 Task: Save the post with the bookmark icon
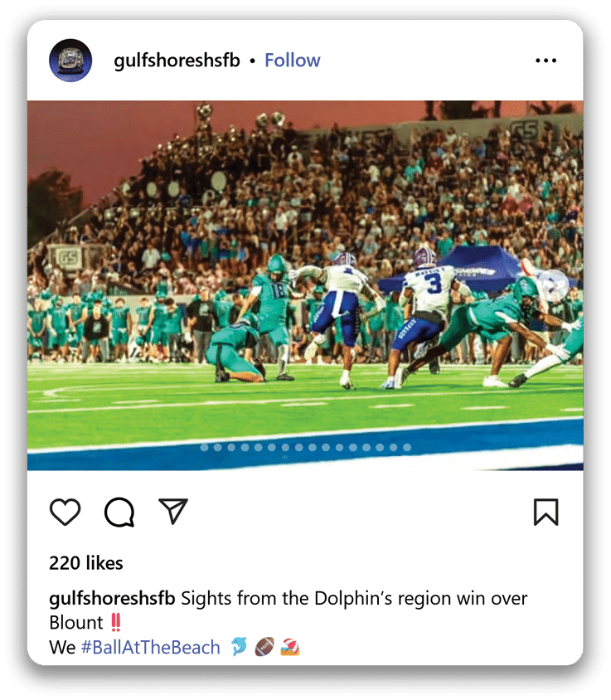pos(546,512)
